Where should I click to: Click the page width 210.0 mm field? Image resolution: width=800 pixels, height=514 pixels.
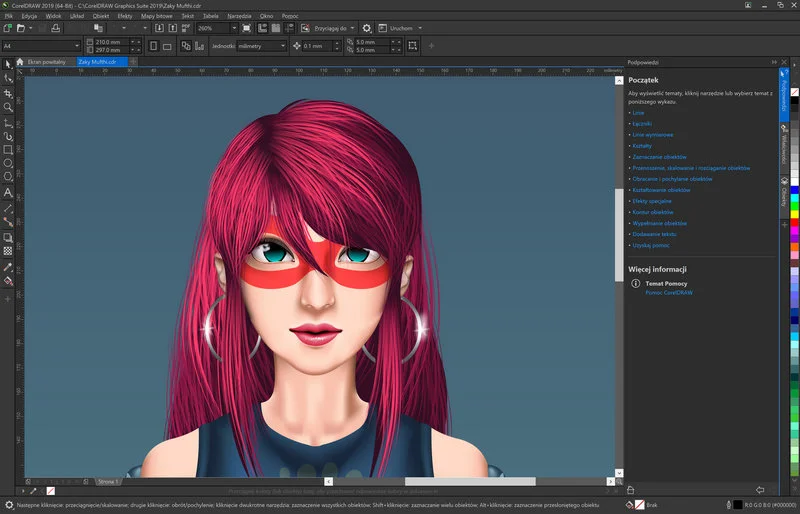[112, 42]
